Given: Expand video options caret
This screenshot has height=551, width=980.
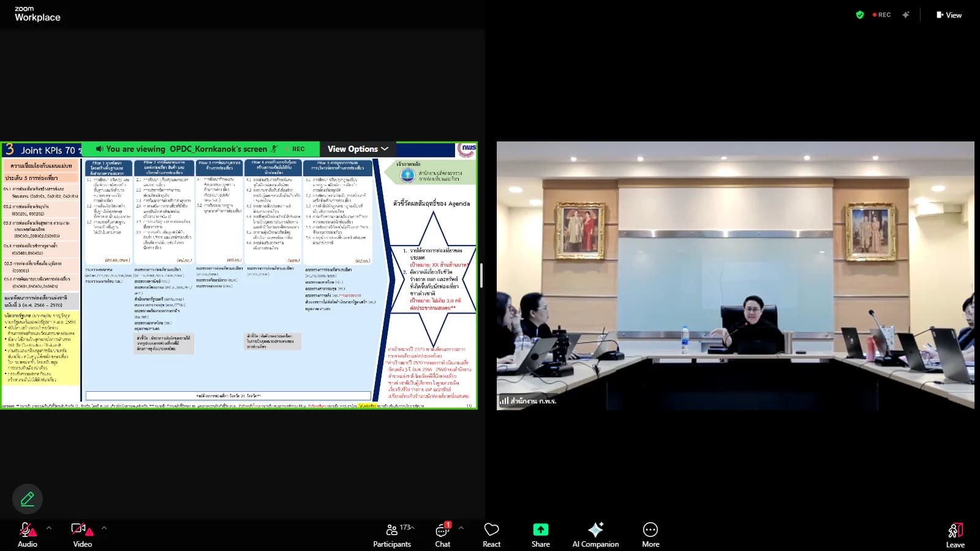Looking at the screenshot, I should (104, 528).
